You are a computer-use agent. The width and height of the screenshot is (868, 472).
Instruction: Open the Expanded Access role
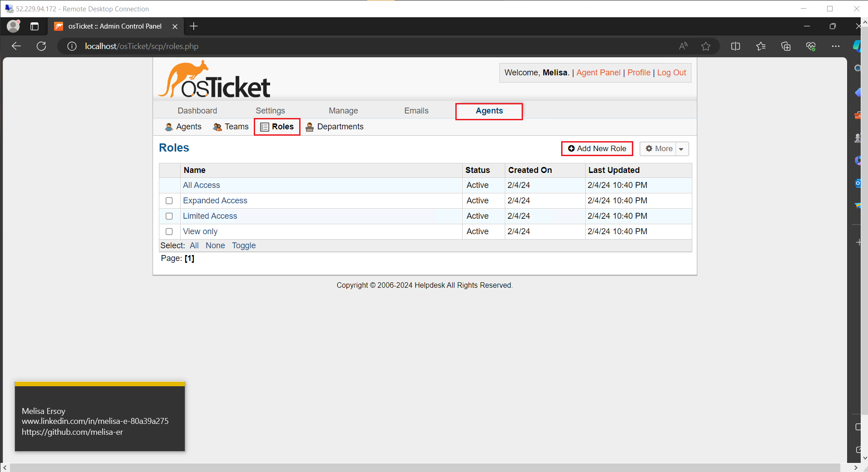pos(215,201)
